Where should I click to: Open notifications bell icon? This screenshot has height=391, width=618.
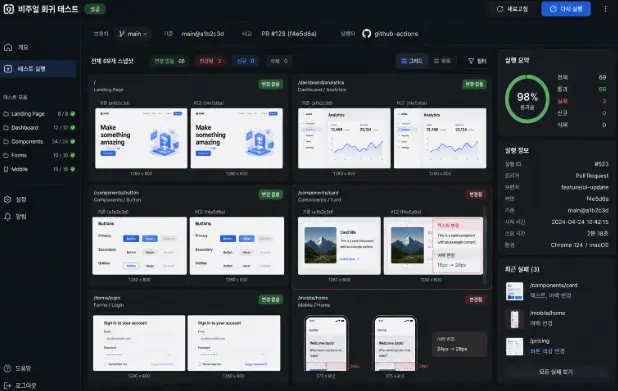click(x=7, y=216)
